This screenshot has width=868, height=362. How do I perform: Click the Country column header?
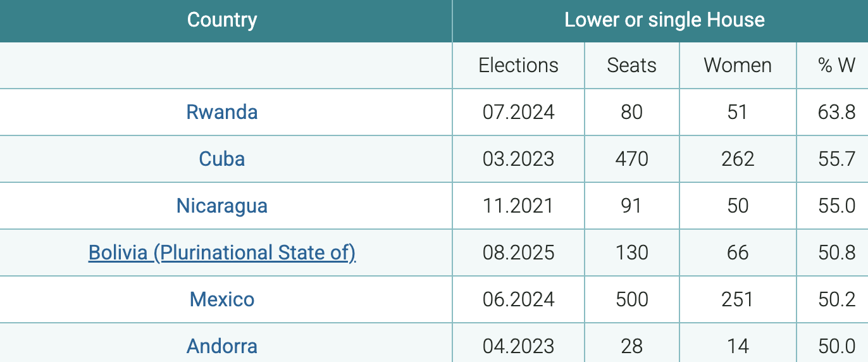[222, 20]
